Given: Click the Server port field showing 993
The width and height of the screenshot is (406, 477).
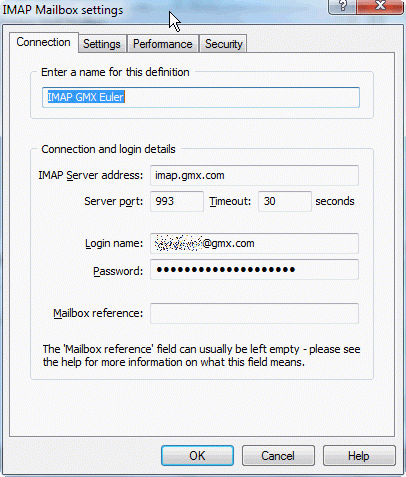Looking at the screenshot, I should pos(177,201).
